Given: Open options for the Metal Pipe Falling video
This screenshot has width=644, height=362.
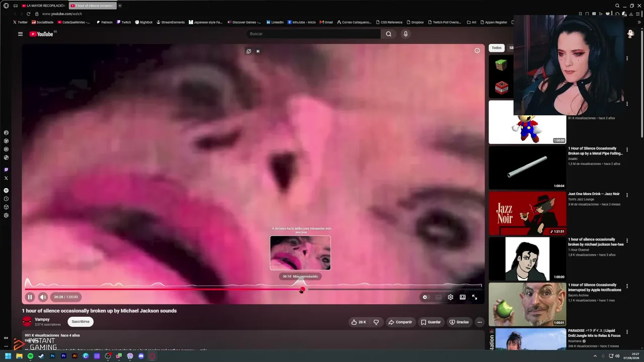Looking at the screenshot, I should coord(627,150).
